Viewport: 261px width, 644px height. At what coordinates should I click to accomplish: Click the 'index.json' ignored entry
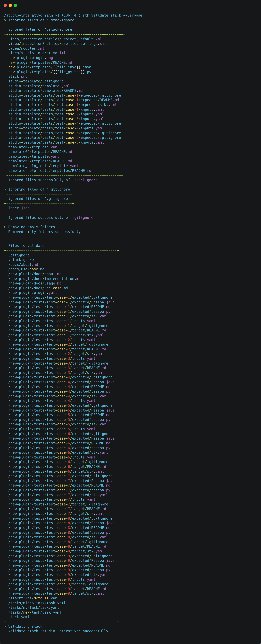click(19, 208)
